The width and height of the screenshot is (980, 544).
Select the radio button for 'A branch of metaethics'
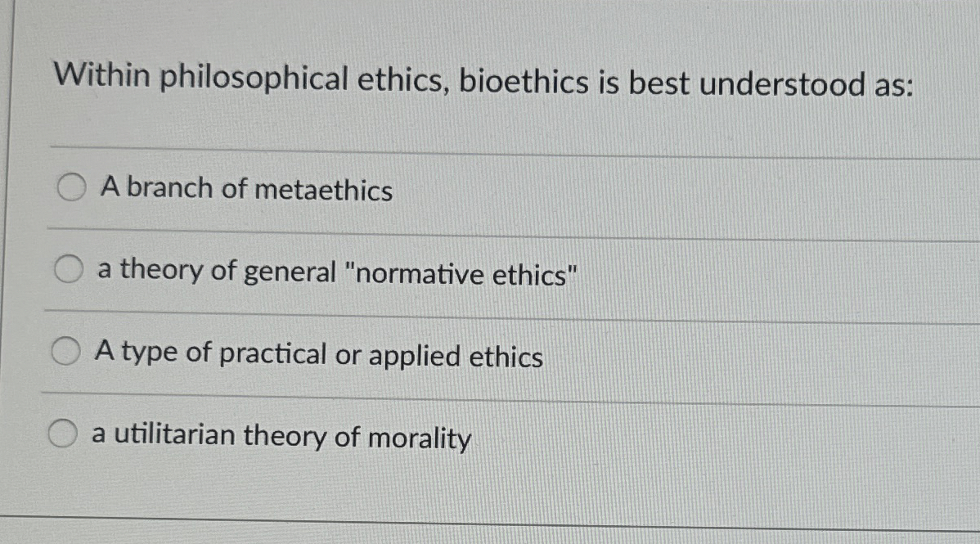coord(70,187)
